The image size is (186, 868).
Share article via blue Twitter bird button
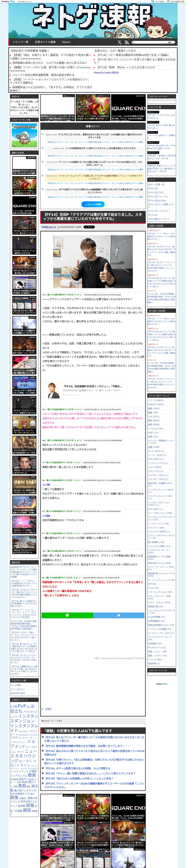pos(118,615)
